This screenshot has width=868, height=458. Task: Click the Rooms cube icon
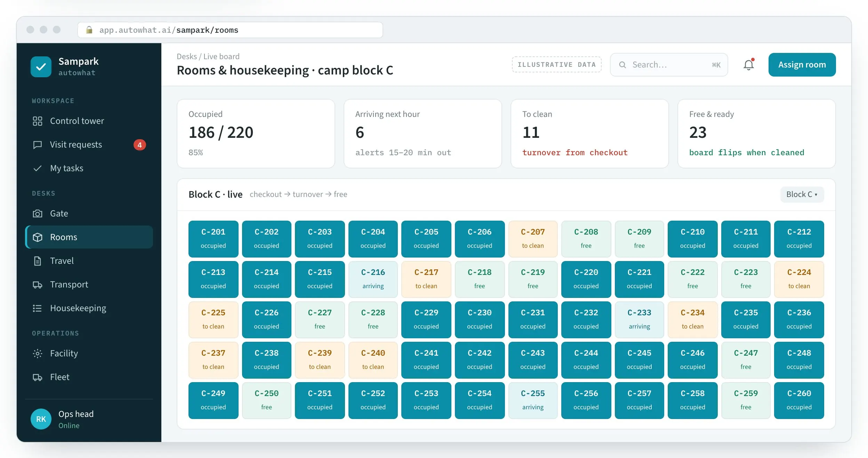point(38,237)
